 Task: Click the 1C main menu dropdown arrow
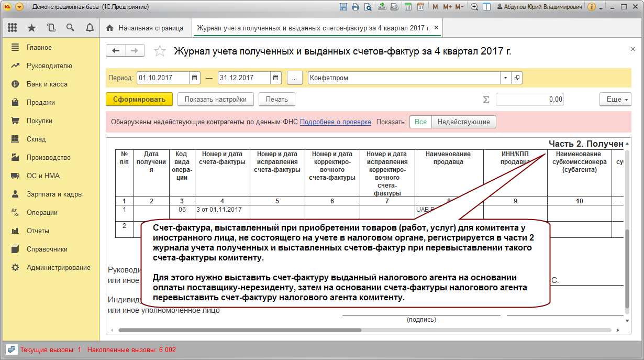pos(19,7)
